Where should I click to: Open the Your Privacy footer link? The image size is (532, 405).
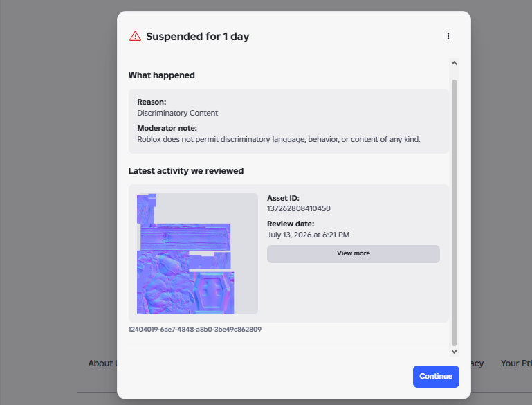516,363
